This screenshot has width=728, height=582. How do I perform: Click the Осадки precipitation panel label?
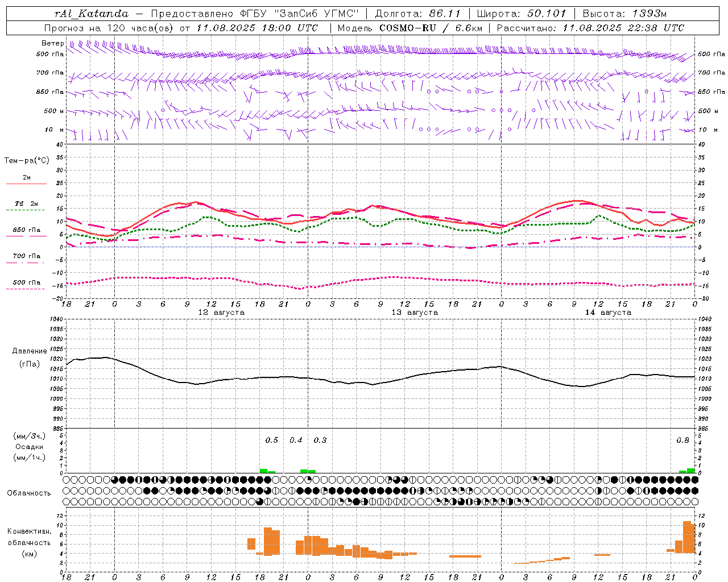click(30, 447)
